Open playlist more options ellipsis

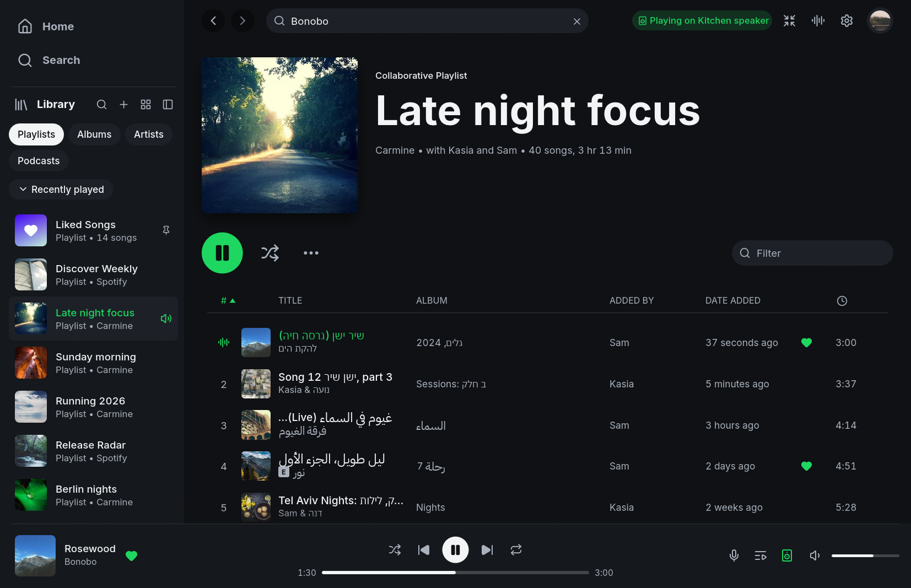coord(311,253)
